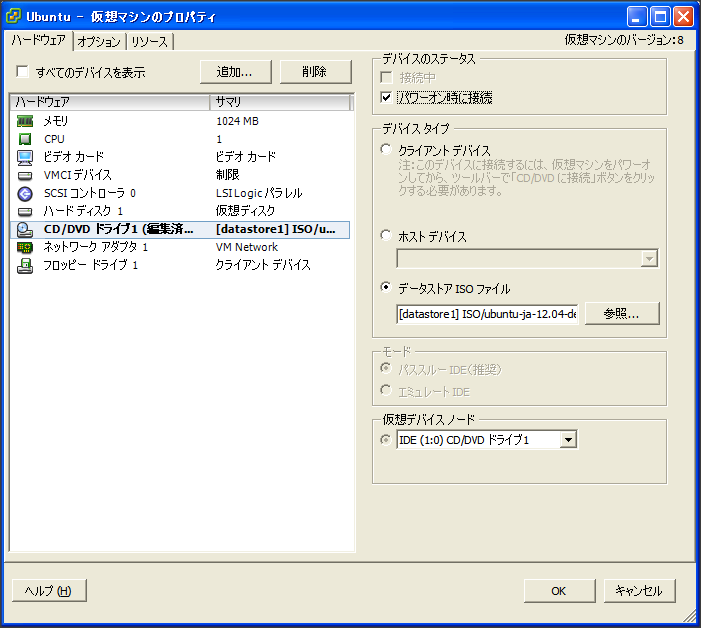The width and height of the screenshot is (701, 628).
Task: Select the 仮想デバイス ノード radio button
Action: coord(386,440)
